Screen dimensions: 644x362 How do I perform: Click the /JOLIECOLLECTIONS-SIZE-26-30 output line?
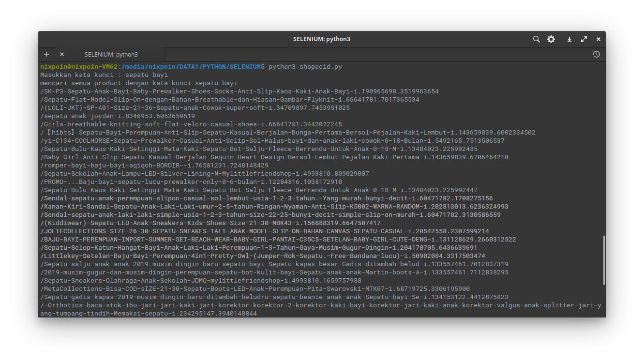[x=265, y=231]
